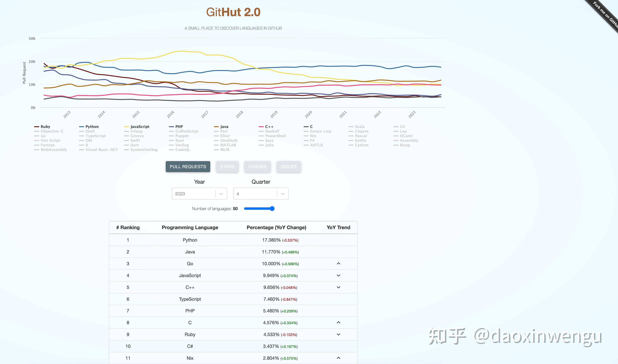Screen dimensions: 618x364
Task: Show the Clojure legend entry
Action: click(359, 131)
